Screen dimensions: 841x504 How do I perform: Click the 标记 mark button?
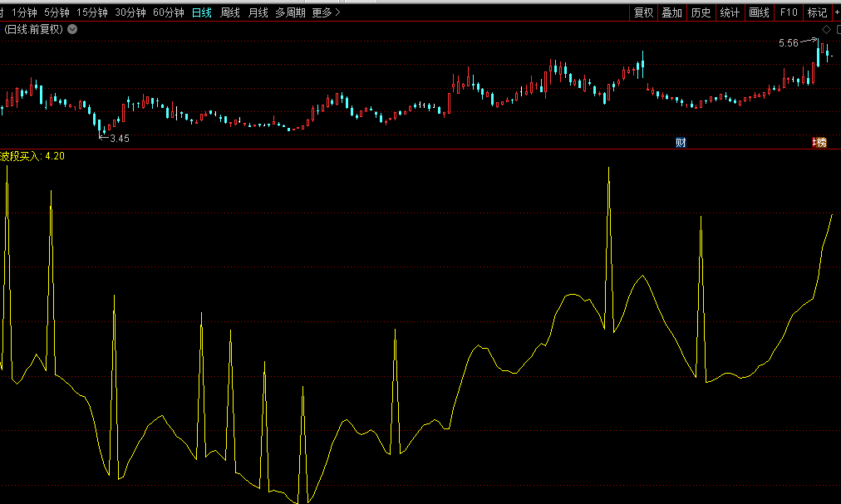pos(817,12)
